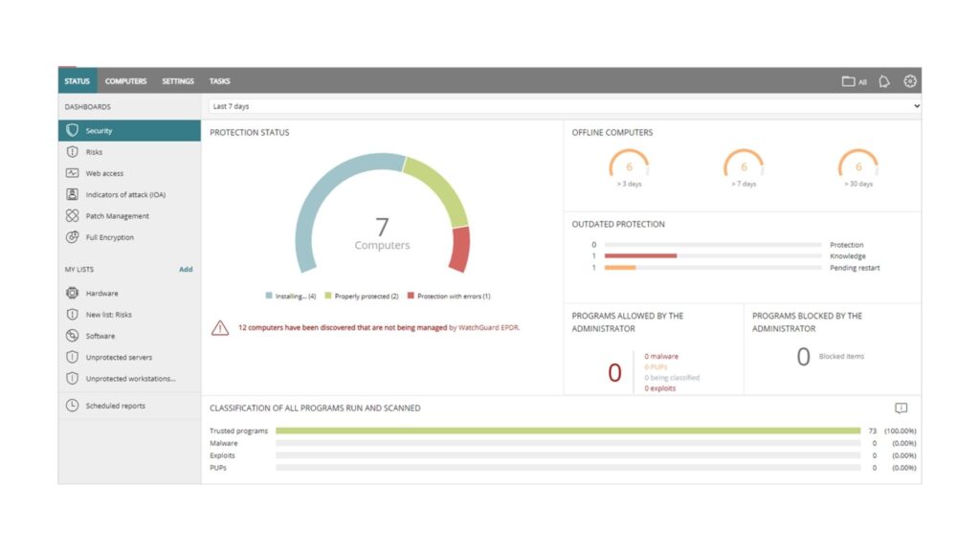Click the classification panel comment icon

coord(901,408)
